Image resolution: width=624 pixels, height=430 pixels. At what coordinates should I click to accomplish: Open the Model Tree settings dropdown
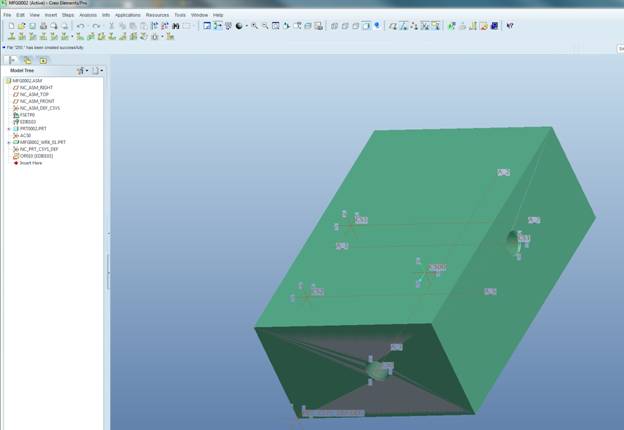pos(82,71)
